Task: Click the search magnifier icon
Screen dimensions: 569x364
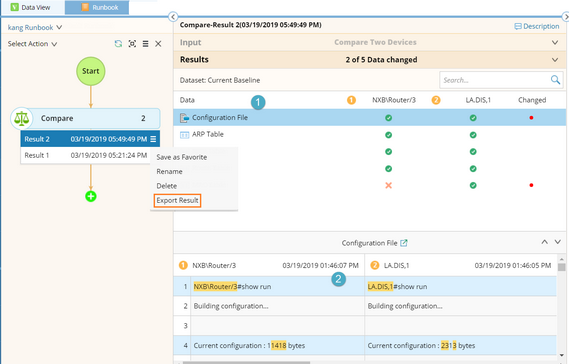Action: [555, 79]
